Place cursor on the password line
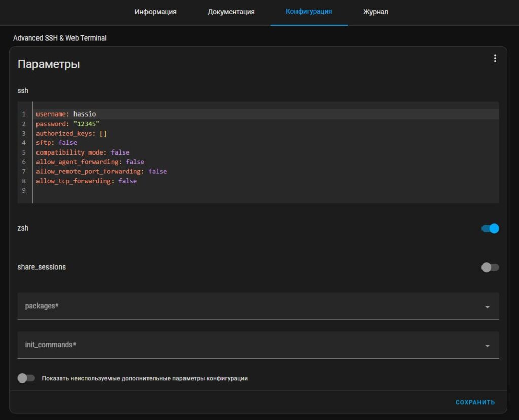 (67, 124)
